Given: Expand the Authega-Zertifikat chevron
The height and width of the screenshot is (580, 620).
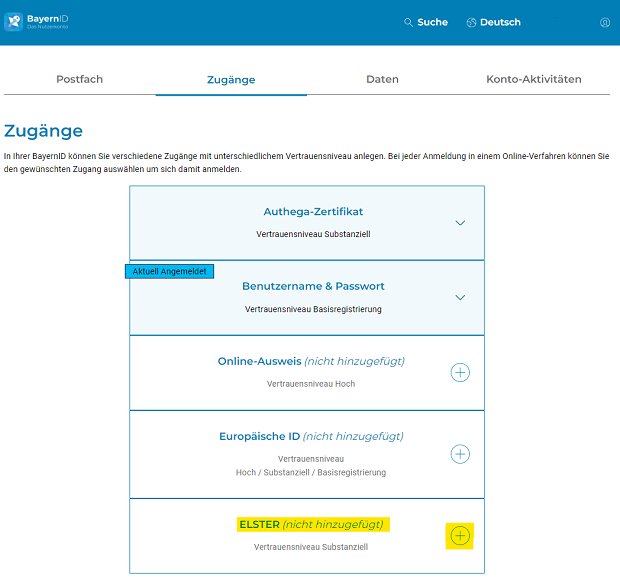Looking at the screenshot, I should tap(460, 223).
